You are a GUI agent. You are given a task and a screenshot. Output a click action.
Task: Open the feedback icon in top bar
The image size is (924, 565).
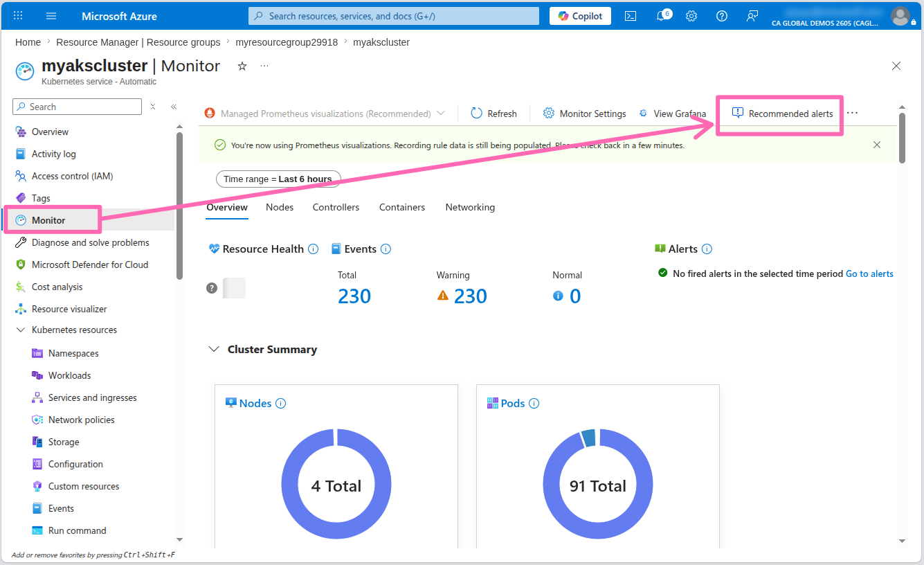click(752, 16)
